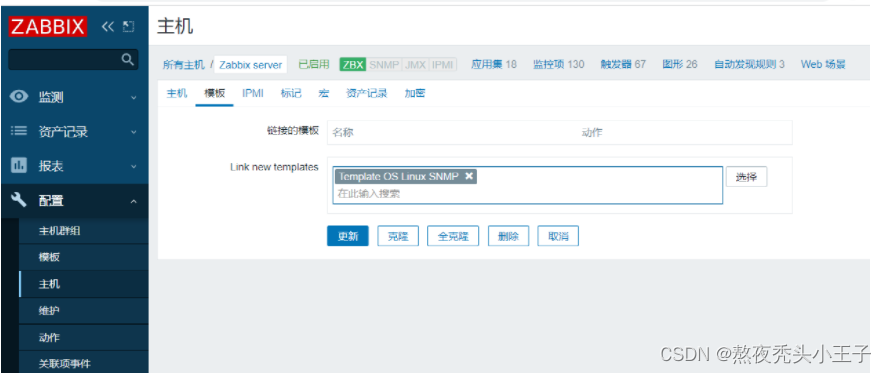Screen dimensions: 886x374
Task: Click the 链接的模板 label
Action: (x=293, y=131)
